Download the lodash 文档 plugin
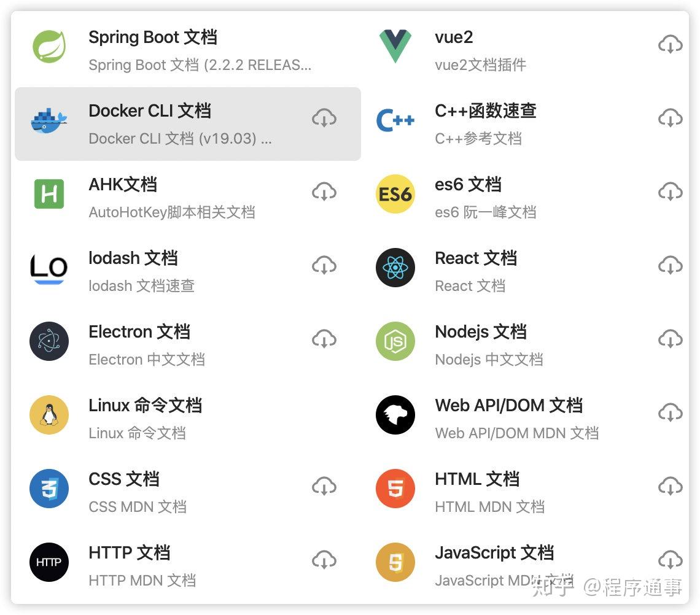This screenshot has height=615, width=700. (324, 265)
